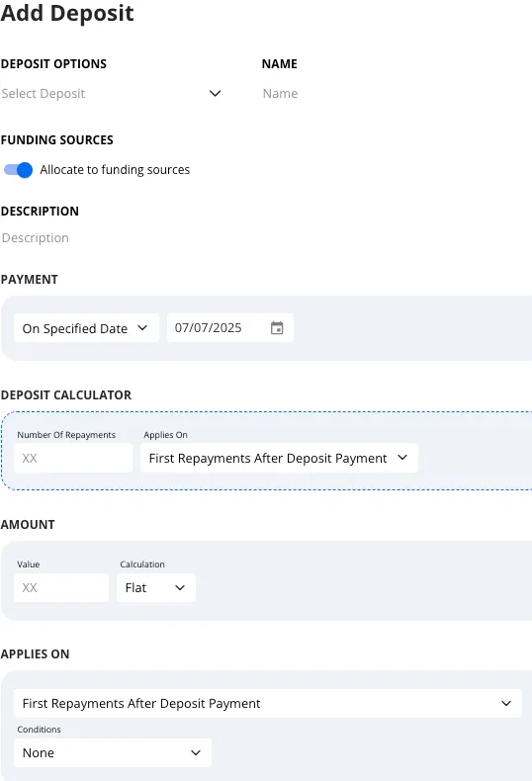Click the chevron in Deposit Calculator Applies On
The width and height of the screenshot is (532, 781).
click(x=402, y=458)
